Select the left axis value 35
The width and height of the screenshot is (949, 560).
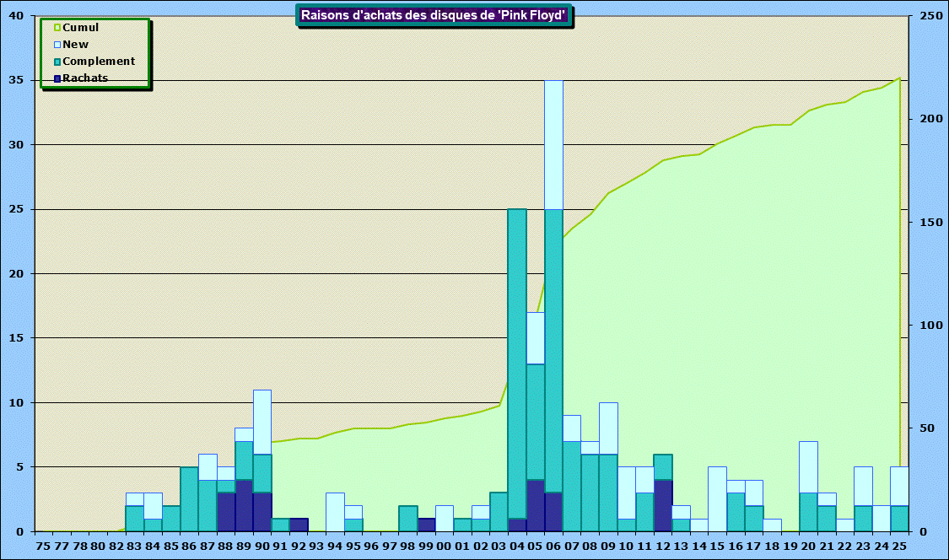[17, 81]
